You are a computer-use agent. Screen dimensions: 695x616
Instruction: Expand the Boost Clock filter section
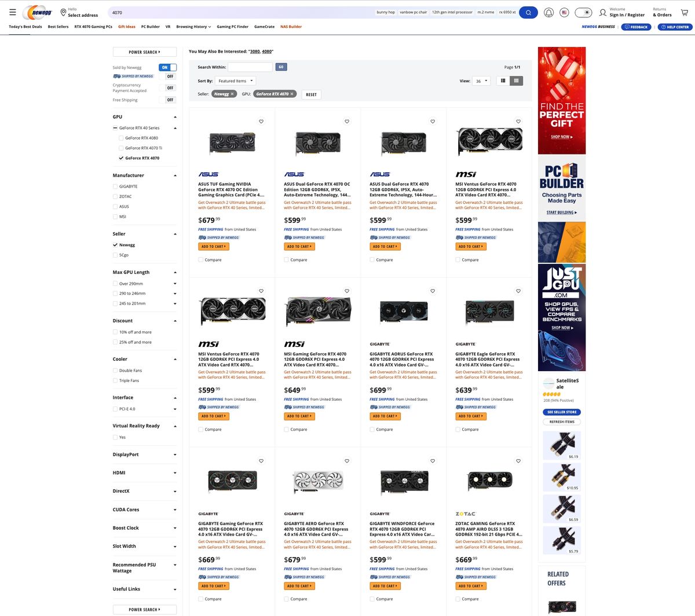144,528
